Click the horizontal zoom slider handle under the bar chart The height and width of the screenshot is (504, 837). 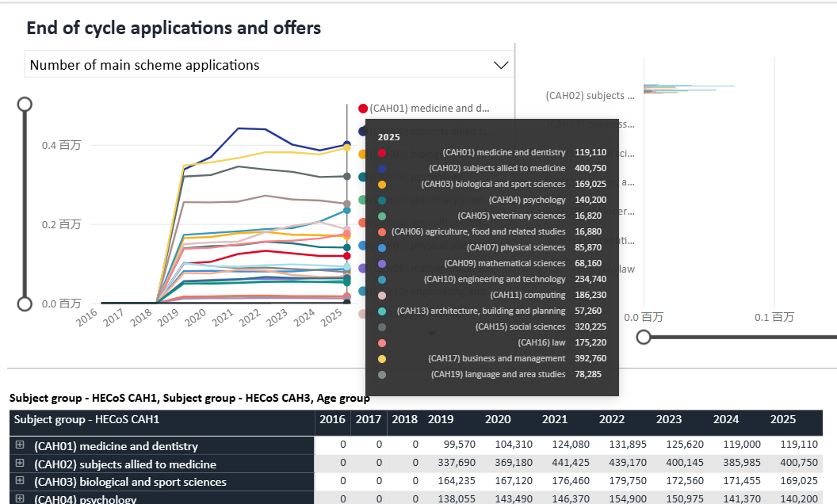644,337
